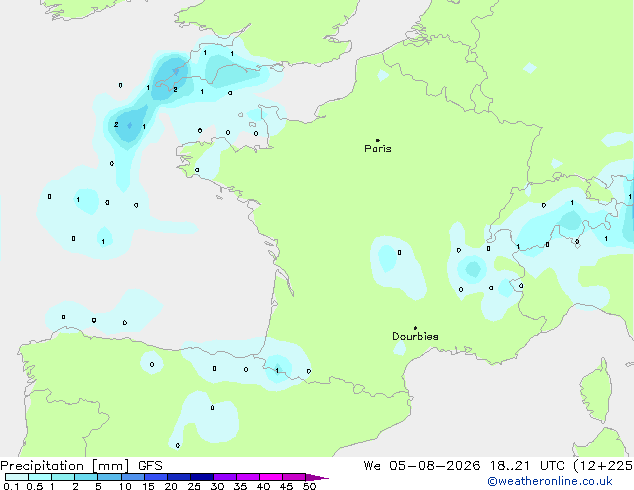Pick the legend swatch between 0.5 and 1
634x490 pixels.
pyautogui.click(x=40, y=477)
